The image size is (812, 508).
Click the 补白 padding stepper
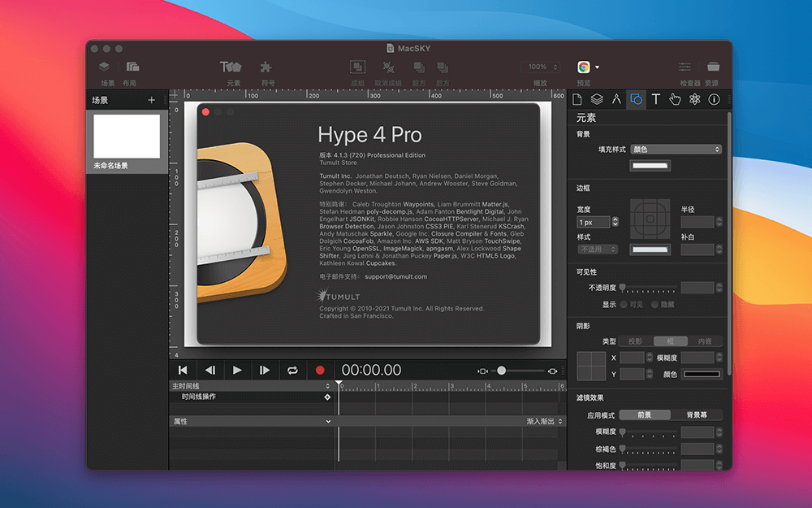point(719,250)
